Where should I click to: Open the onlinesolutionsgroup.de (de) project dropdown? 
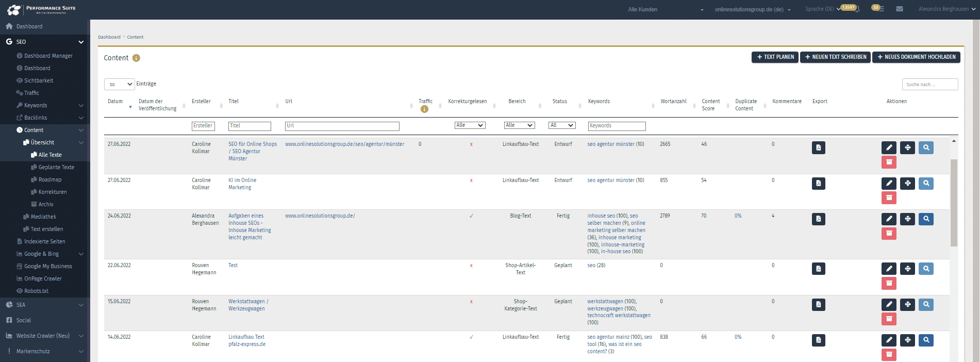[x=753, y=9]
